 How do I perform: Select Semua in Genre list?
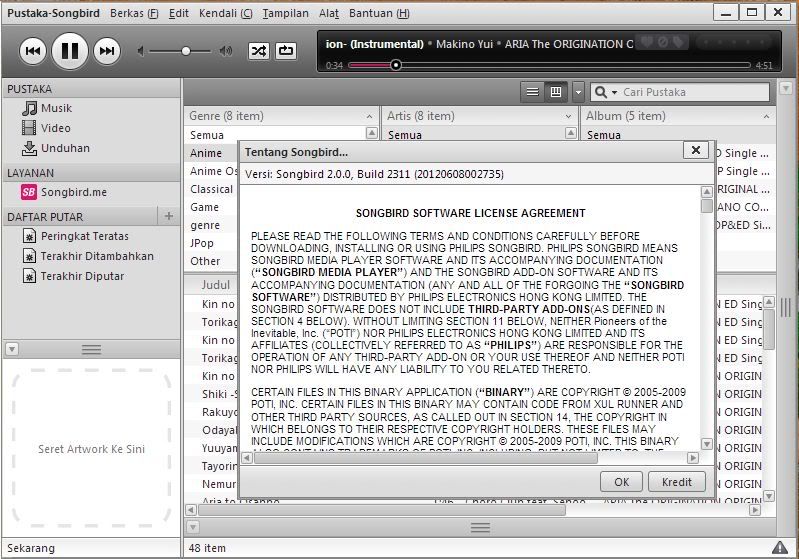207,135
